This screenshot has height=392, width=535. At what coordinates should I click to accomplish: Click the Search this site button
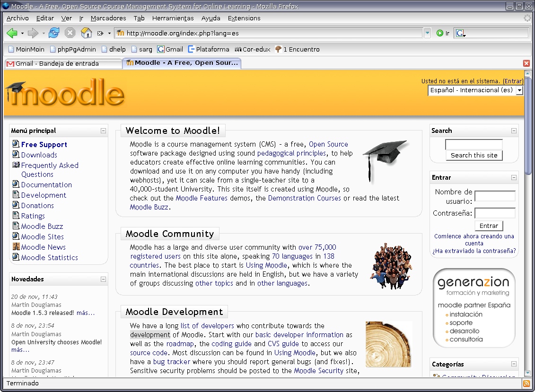click(x=474, y=155)
